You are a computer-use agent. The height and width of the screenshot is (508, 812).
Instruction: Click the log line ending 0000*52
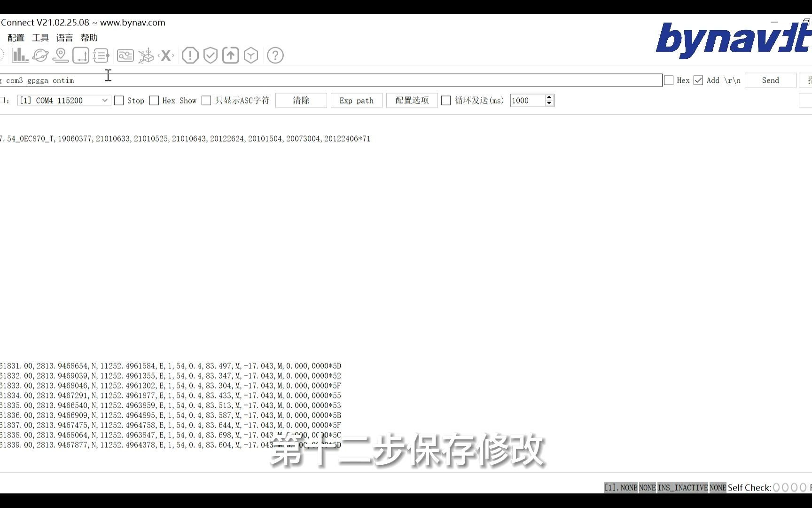click(x=171, y=376)
